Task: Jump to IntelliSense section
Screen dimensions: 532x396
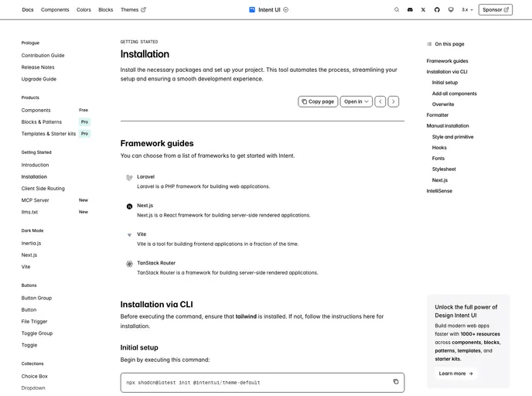Action: point(439,191)
